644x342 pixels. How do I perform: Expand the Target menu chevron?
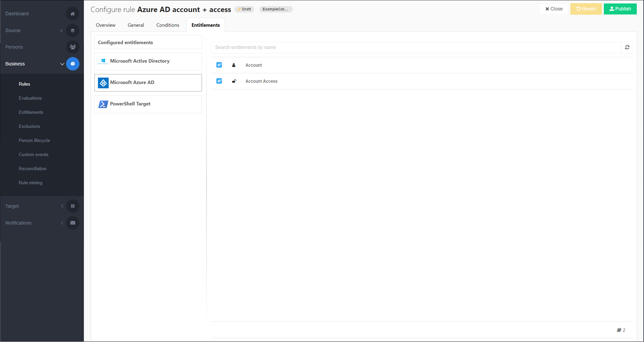tap(62, 206)
